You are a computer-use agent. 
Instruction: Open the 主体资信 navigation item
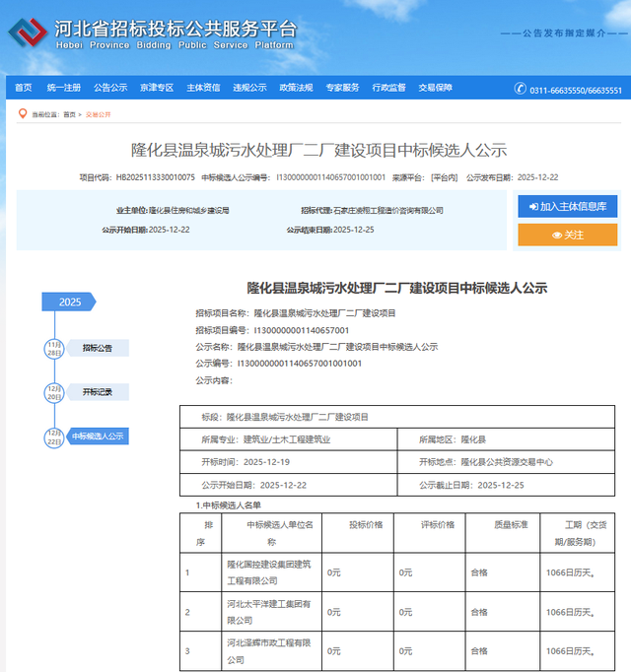203,88
